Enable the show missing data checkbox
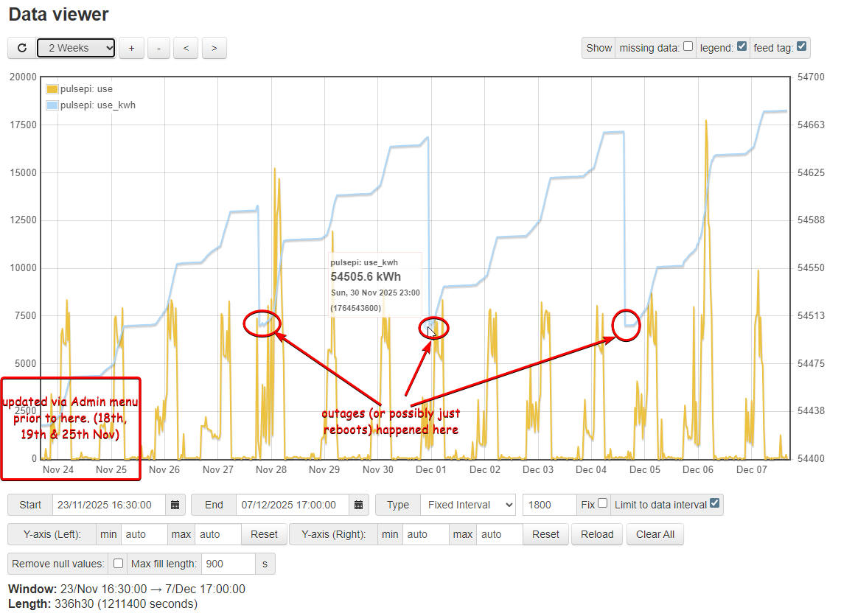This screenshot has width=841, height=616. 688,46
